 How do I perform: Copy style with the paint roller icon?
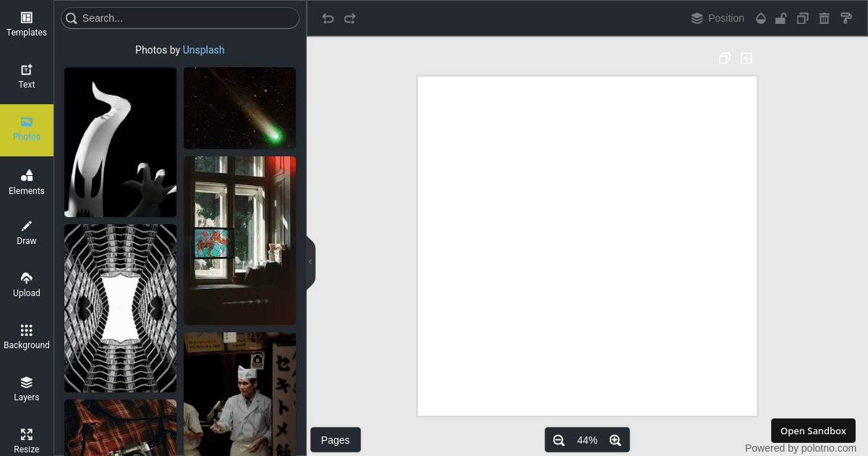point(846,18)
